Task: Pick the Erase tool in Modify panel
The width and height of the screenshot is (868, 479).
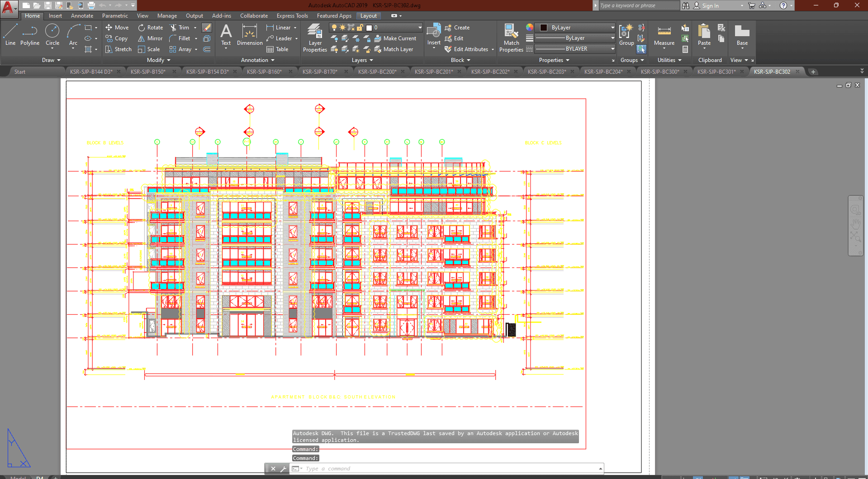Action: (x=207, y=28)
